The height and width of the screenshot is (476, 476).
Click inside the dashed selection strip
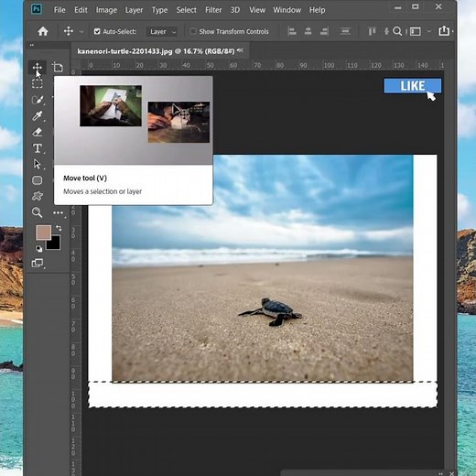[263, 395]
